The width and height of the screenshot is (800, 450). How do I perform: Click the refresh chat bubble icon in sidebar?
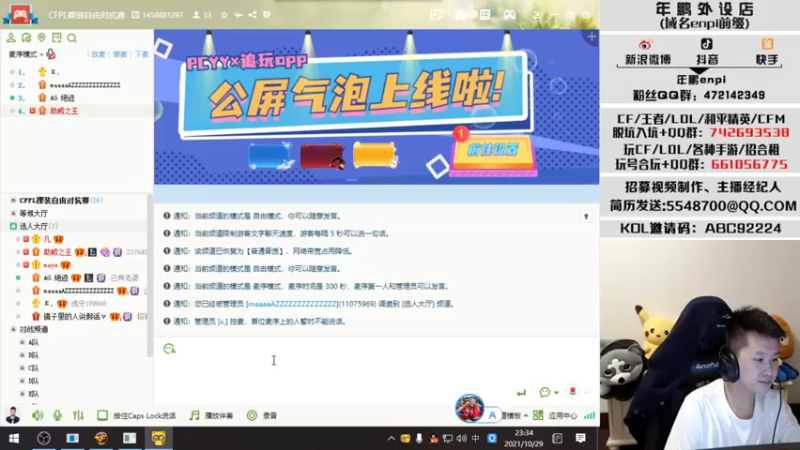(26, 38)
